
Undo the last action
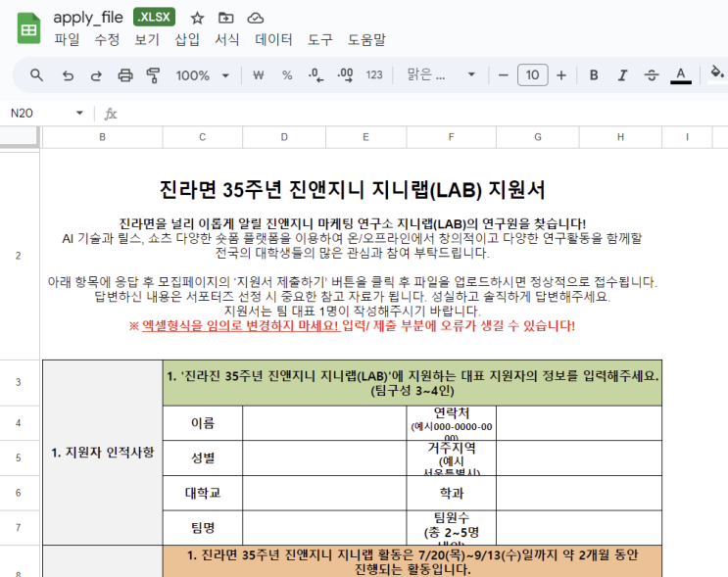68,75
